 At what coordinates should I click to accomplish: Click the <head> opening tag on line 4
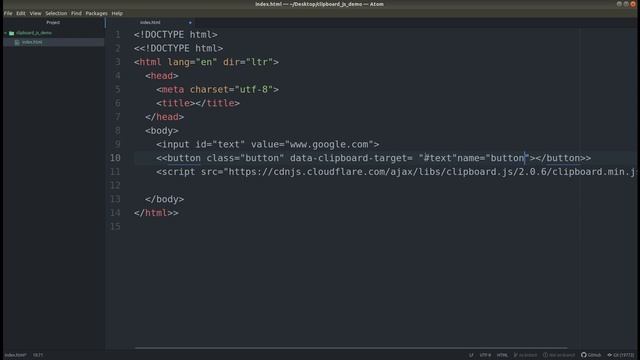pos(162,76)
